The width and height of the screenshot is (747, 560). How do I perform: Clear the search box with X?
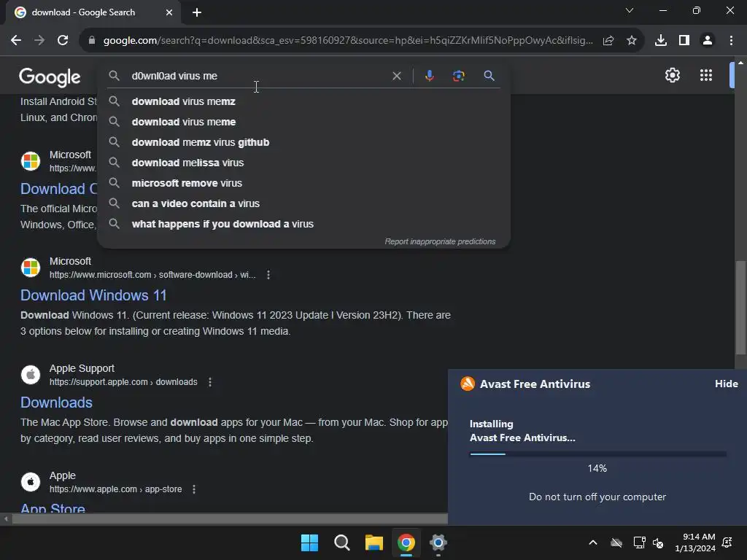pyautogui.click(x=396, y=76)
